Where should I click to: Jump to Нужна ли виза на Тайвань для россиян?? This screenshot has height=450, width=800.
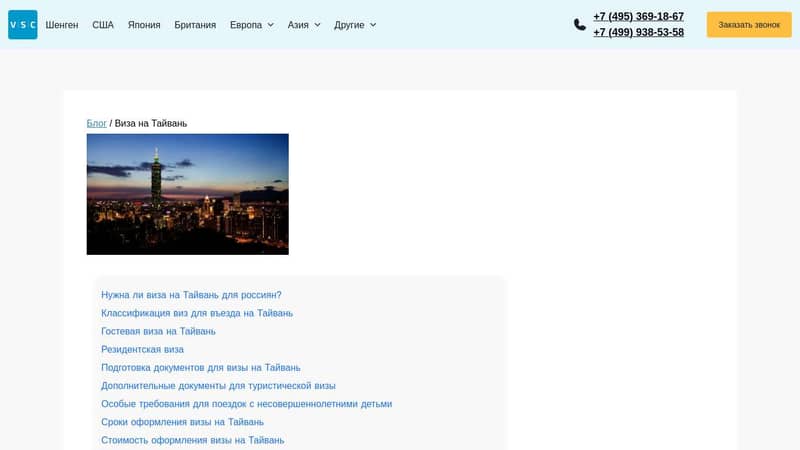(191, 295)
